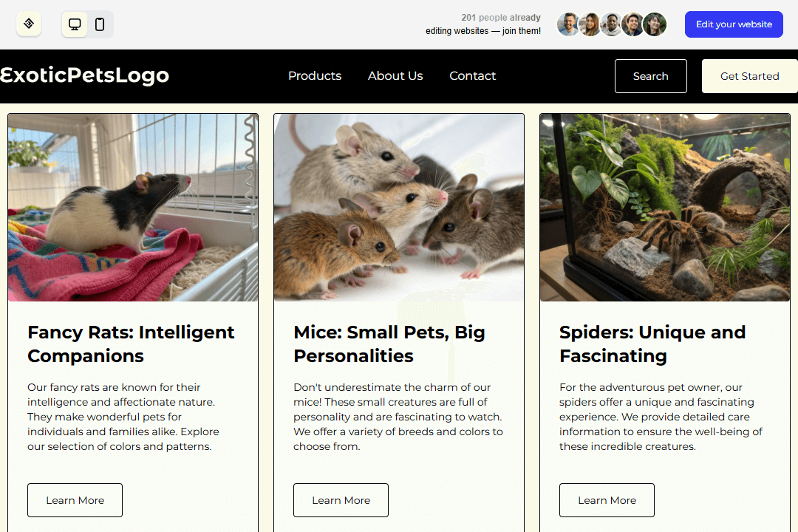Image resolution: width=798 pixels, height=532 pixels.
Task: Open the tarantula terrarium photo
Action: tap(665, 208)
